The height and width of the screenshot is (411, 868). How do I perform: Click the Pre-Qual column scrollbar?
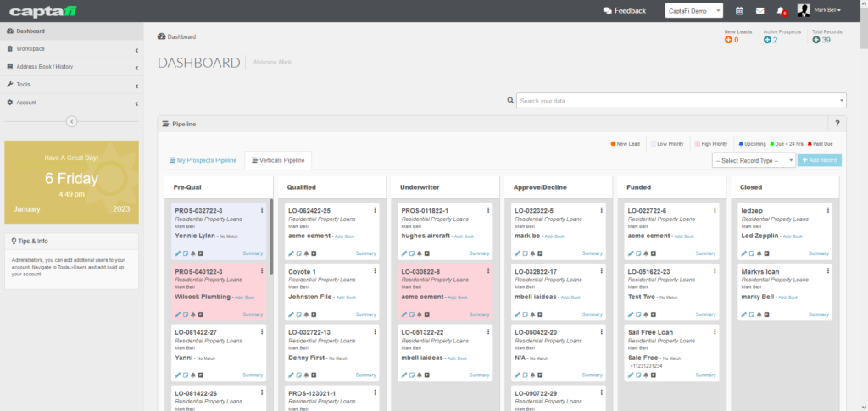270,229
